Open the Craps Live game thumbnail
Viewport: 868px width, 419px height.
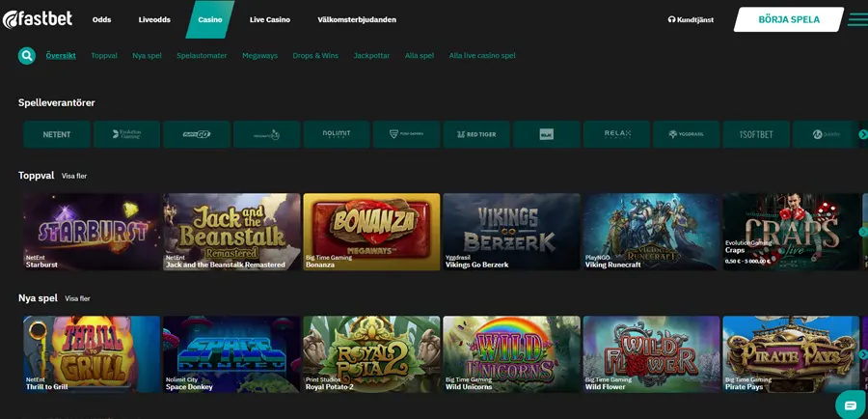[791, 232]
